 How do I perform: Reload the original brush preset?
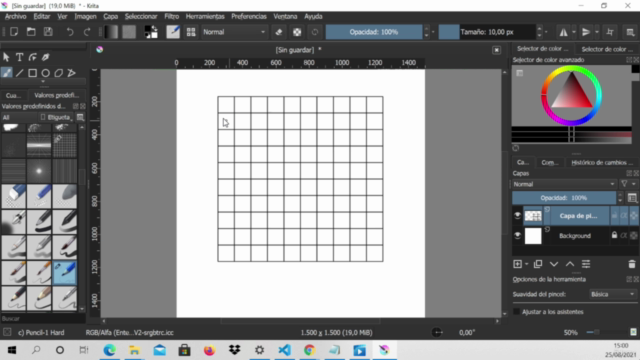click(x=315, y=32)
